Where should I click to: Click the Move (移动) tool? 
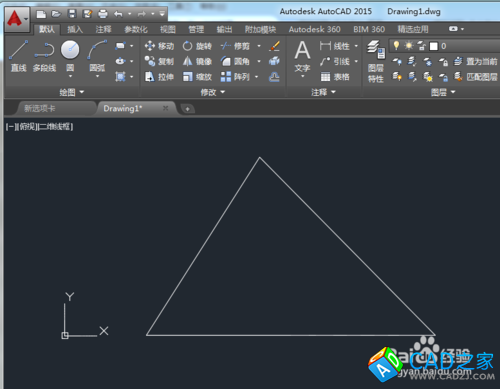point(159,46)
